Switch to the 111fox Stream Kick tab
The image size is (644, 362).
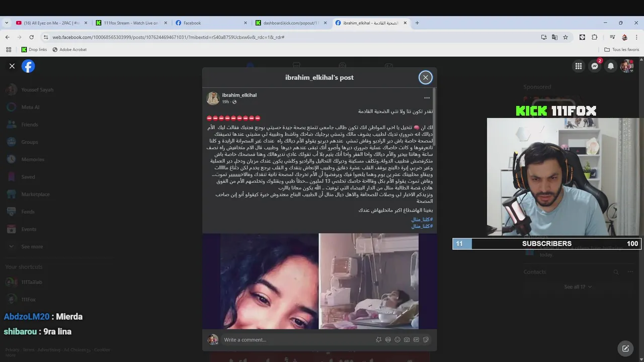131,23
